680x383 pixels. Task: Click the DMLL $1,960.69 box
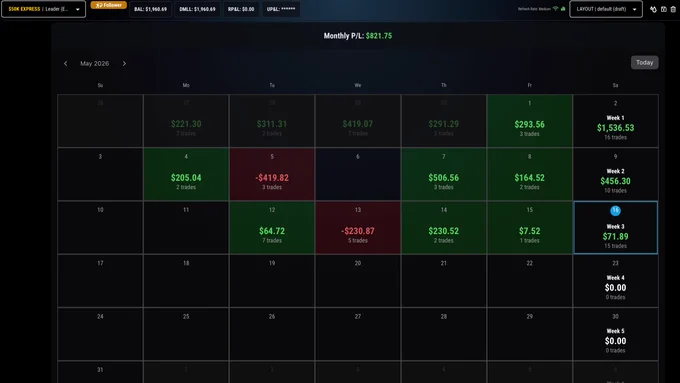click(x=197, y=9)
